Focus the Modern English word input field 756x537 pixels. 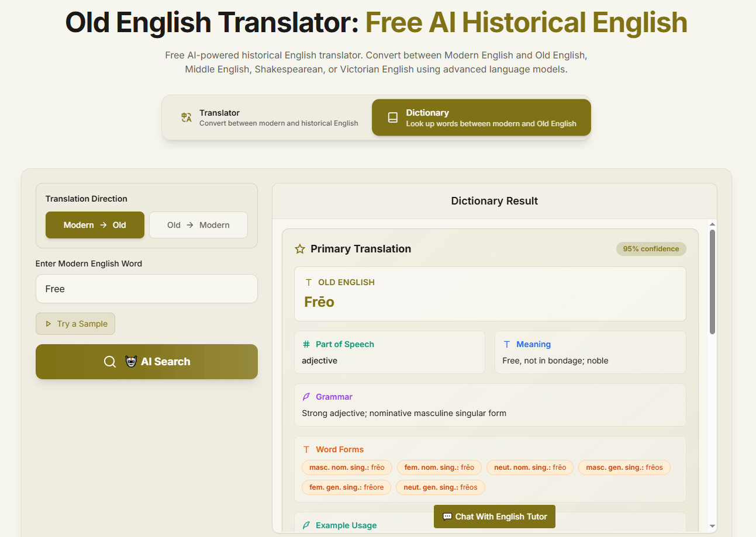pyautogui.click(x=147, y=289)
